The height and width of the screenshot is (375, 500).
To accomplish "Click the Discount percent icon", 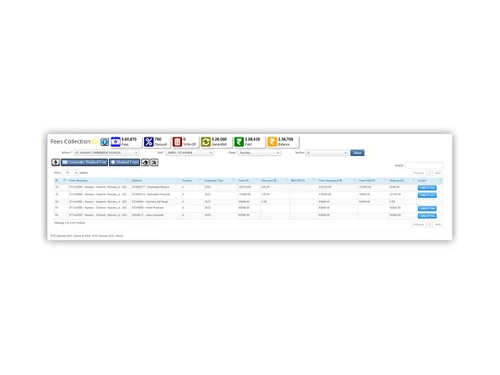I will click(149, 142).
